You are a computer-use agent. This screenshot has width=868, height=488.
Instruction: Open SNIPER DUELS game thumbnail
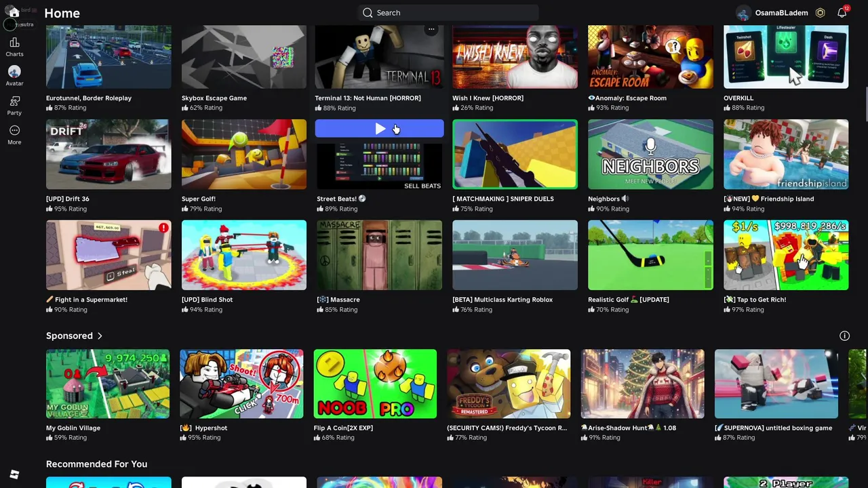tap(515, 155)
